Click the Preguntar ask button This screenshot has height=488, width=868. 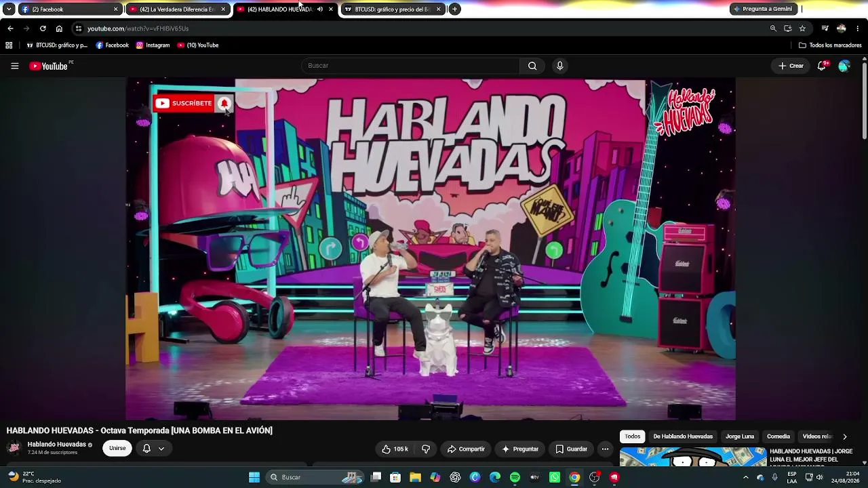click(520, 449)
